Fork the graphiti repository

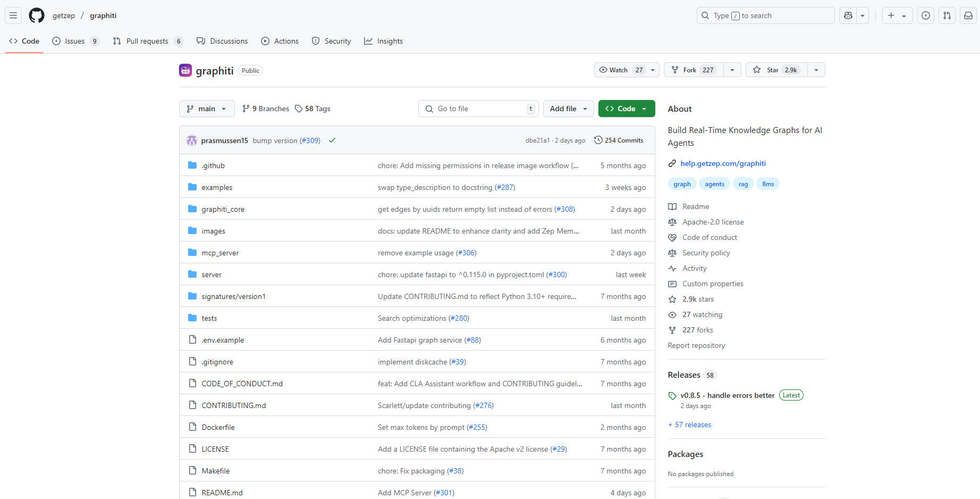tap(694, 70)
